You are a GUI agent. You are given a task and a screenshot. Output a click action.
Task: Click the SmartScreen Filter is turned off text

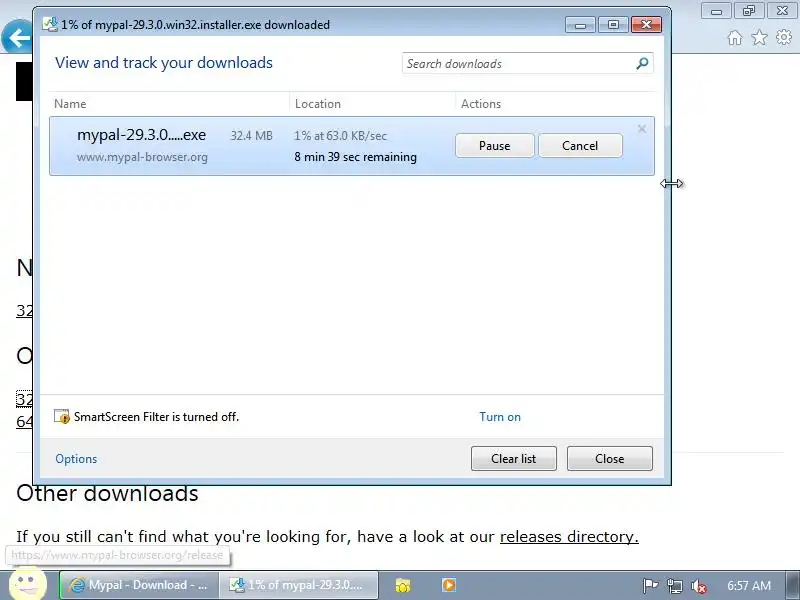156,417
